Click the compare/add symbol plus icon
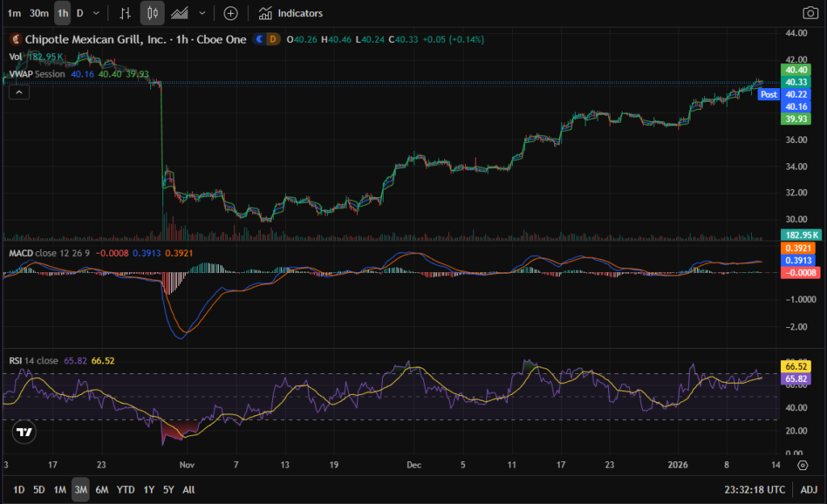Viewport: 827px width, 504px height. (230, 13)
